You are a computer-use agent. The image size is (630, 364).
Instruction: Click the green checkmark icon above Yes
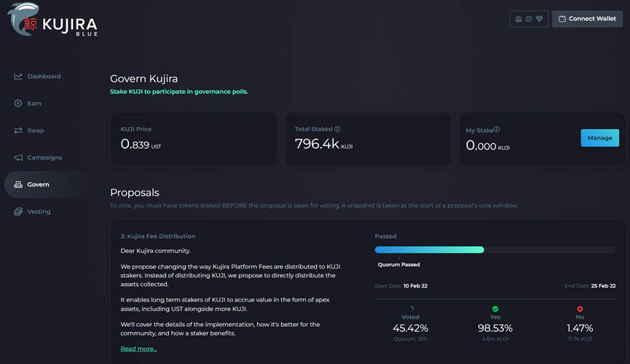(495, 309)
